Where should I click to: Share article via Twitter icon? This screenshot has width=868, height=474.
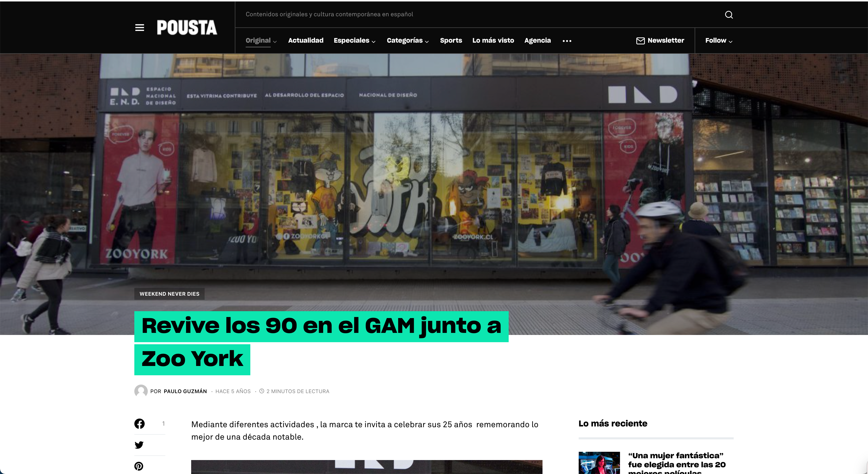pos(139,445)
